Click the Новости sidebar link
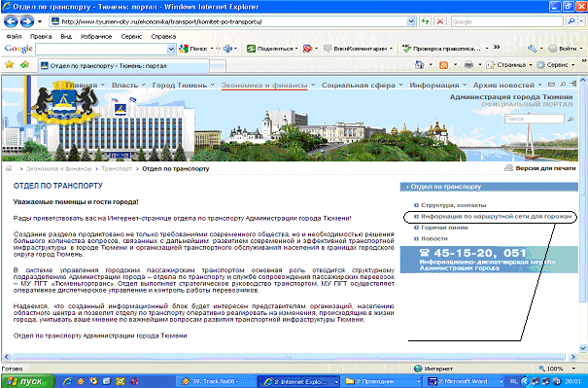The image size is (588, 388). point(434,238)
